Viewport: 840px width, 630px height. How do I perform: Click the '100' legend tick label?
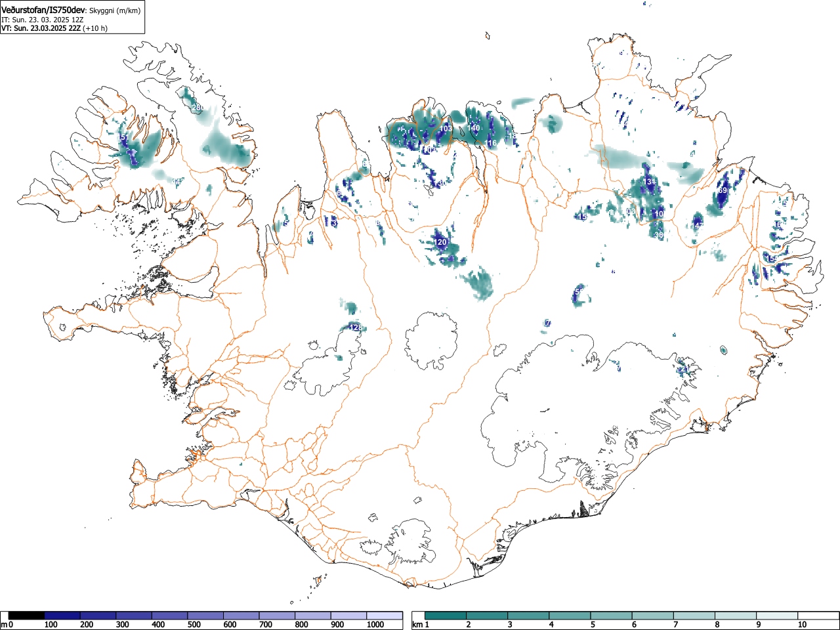pyautogui.click(x=51, y=625)
